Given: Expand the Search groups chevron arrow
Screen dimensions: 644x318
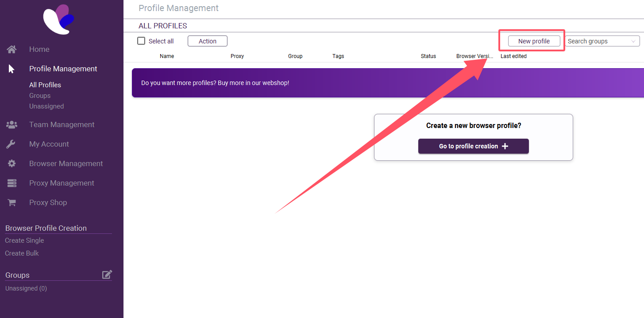Looking at the screenshot, I should coord(633,41).
